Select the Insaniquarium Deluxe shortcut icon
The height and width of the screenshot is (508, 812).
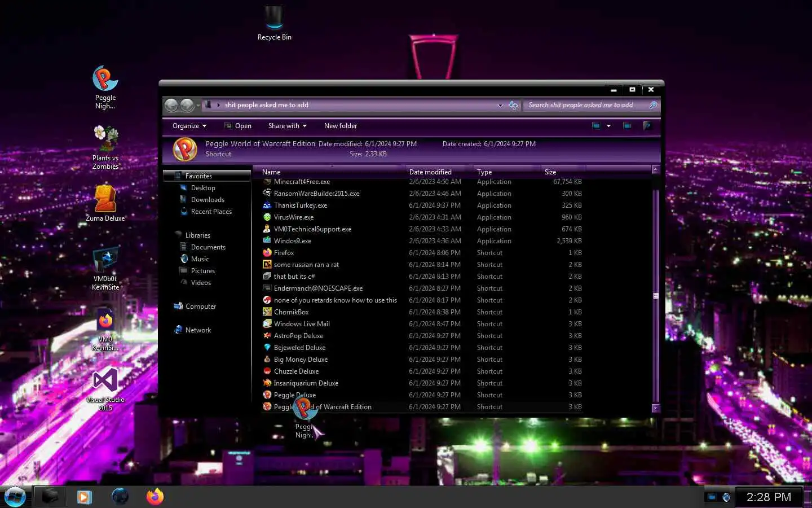[267, 383]
